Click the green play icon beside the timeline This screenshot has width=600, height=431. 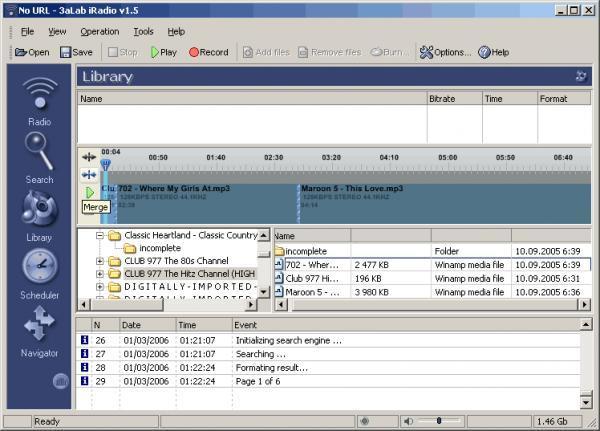pyautogui.click(x=90, y=193)
